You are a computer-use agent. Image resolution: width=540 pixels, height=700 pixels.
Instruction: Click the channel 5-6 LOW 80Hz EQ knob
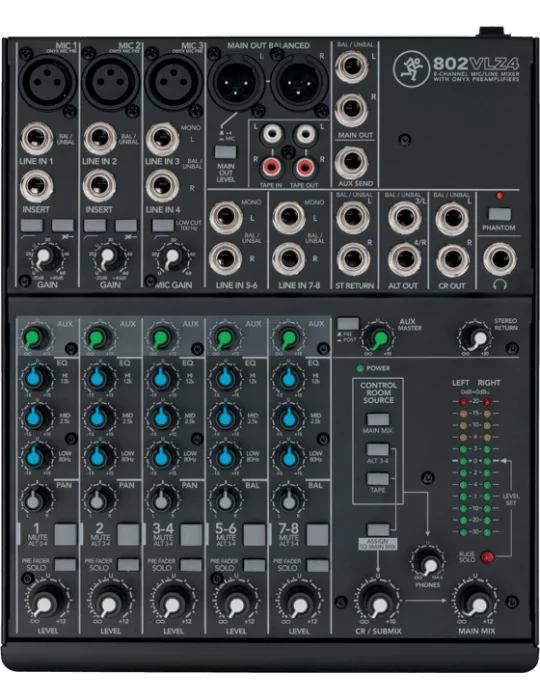(x=224, y=456)
